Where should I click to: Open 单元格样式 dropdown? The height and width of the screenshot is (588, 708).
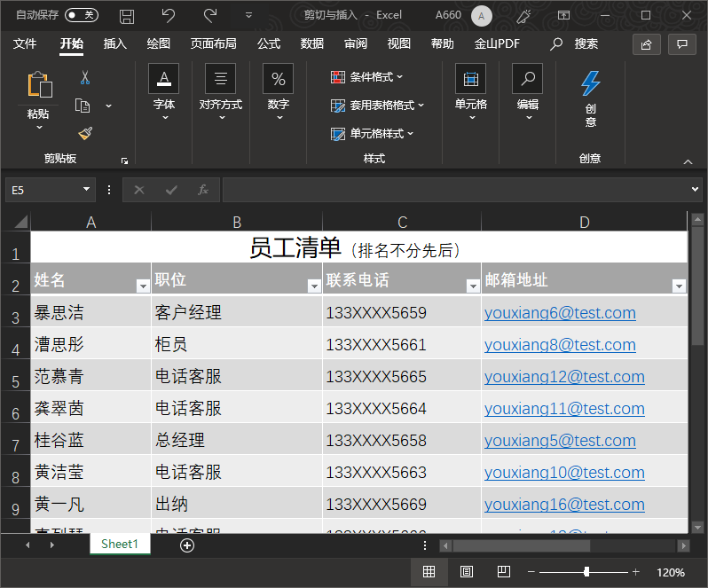(x=372, y=134)
